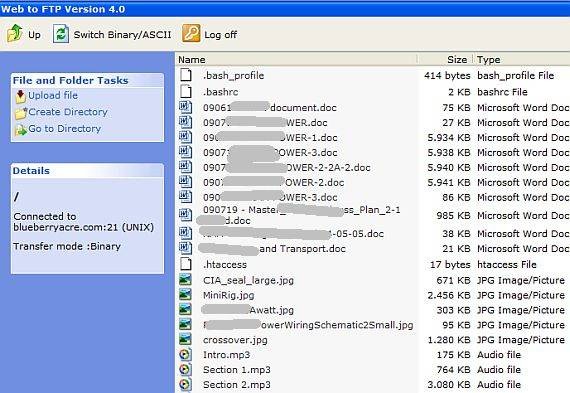
Task: Click the Switch Binary/ASCII refresh icon
Action: pos(61,34)
